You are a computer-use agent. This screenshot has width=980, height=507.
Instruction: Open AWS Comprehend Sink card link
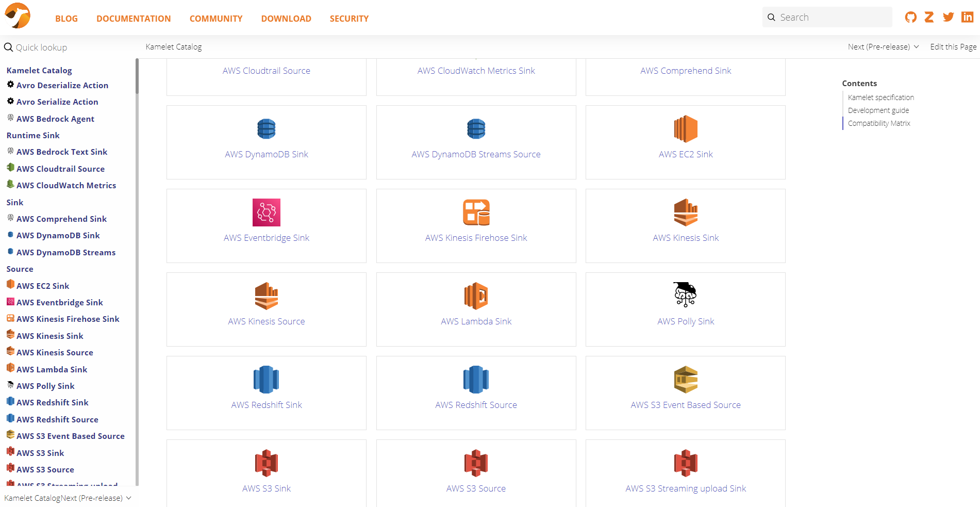tap(686, 71)
